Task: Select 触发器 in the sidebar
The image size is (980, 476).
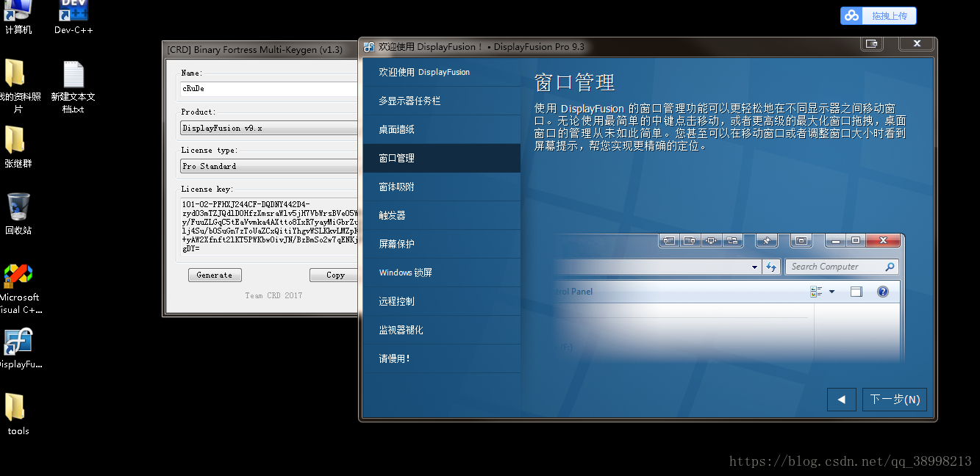Action: coord(441,215)
